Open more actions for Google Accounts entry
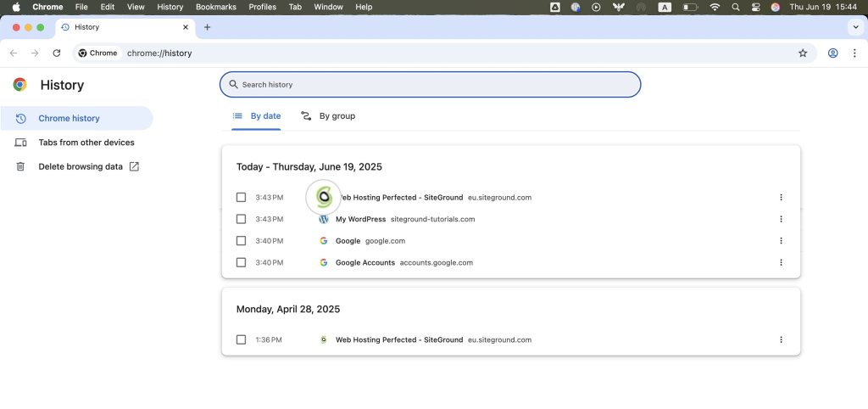 781,262
